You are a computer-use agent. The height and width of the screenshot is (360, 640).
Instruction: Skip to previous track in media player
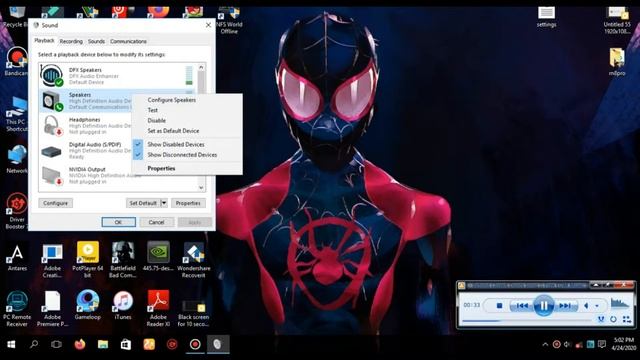522,305
